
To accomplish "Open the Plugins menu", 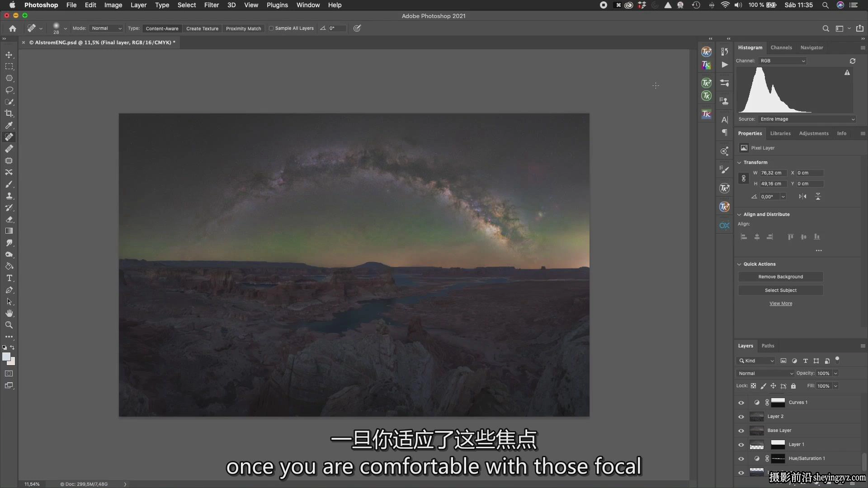I will click(x=277, y=5).
